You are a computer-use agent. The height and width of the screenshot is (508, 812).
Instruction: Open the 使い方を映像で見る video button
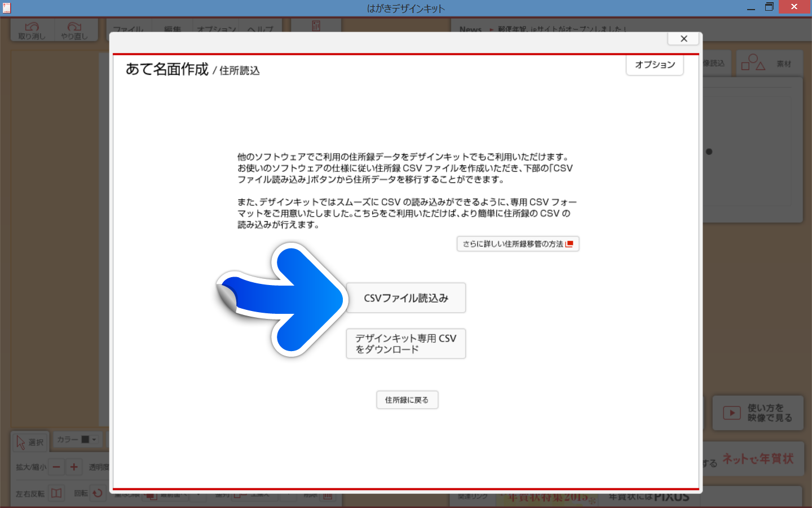pyautogui.click(x=758, y=413)
